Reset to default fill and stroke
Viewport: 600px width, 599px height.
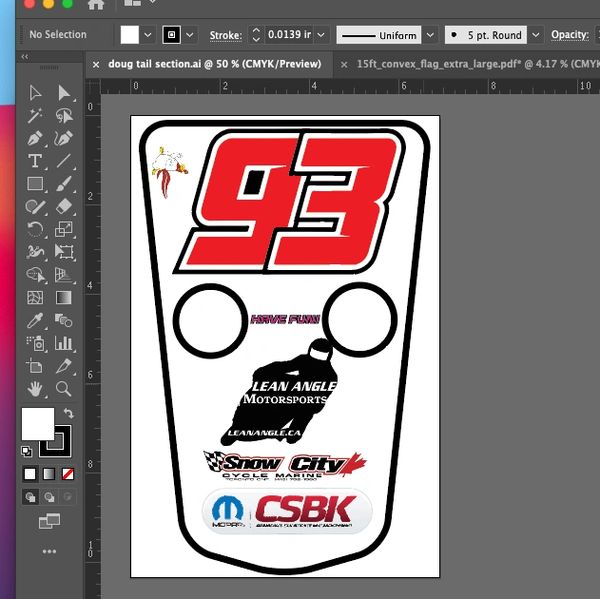pos(28,451)
